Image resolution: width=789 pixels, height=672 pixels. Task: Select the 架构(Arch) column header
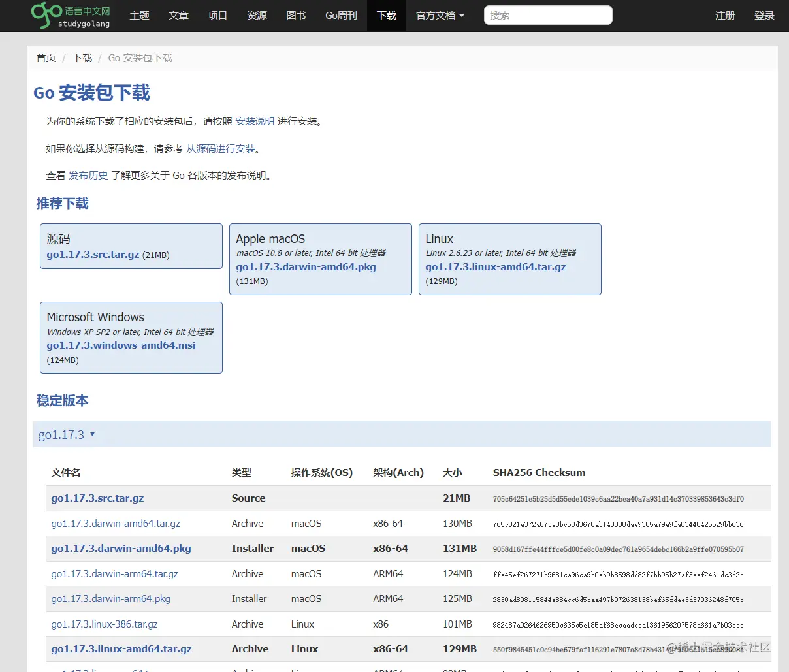coord(398,473)
